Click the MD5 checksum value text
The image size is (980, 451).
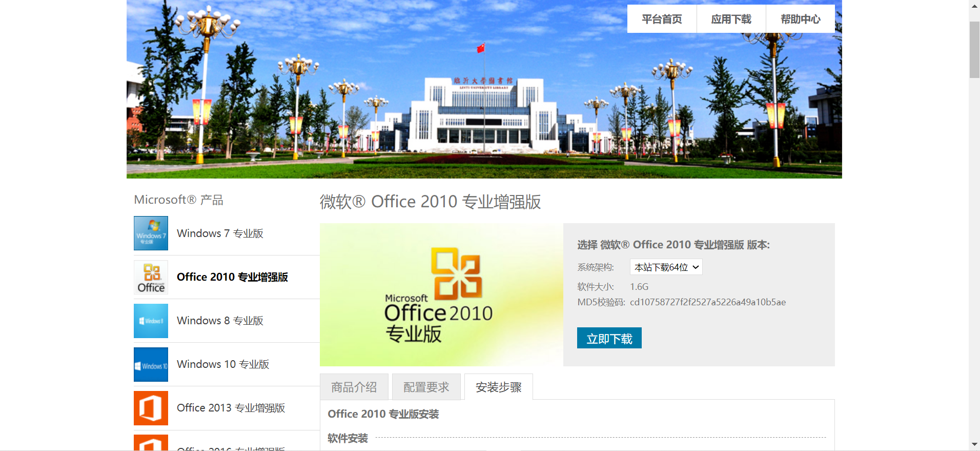[708, 302]
